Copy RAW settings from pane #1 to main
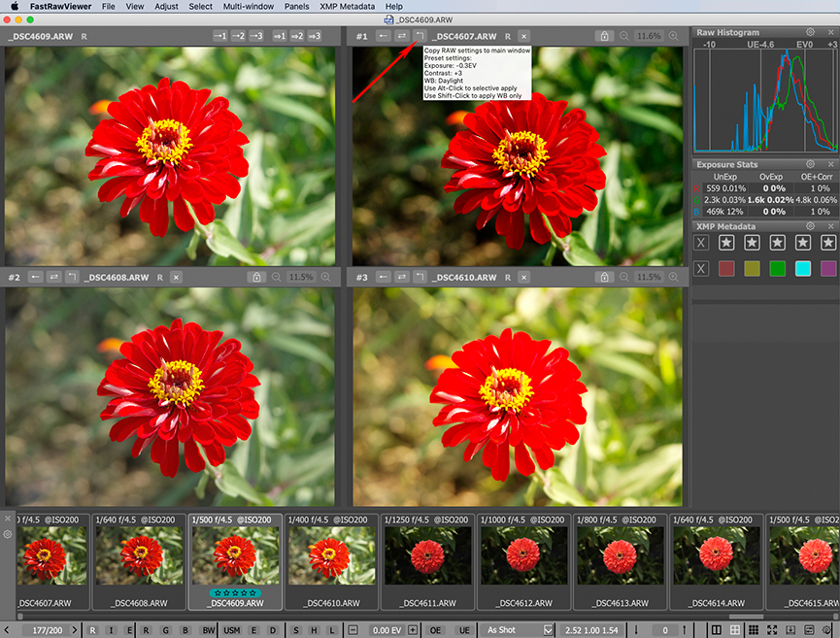 point(420,36)
